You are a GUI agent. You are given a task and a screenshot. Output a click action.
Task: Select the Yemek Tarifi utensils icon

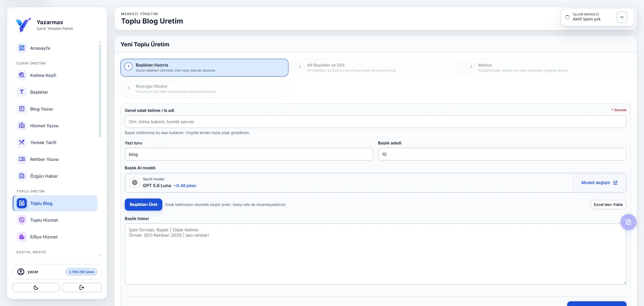(x=22, y=142)
